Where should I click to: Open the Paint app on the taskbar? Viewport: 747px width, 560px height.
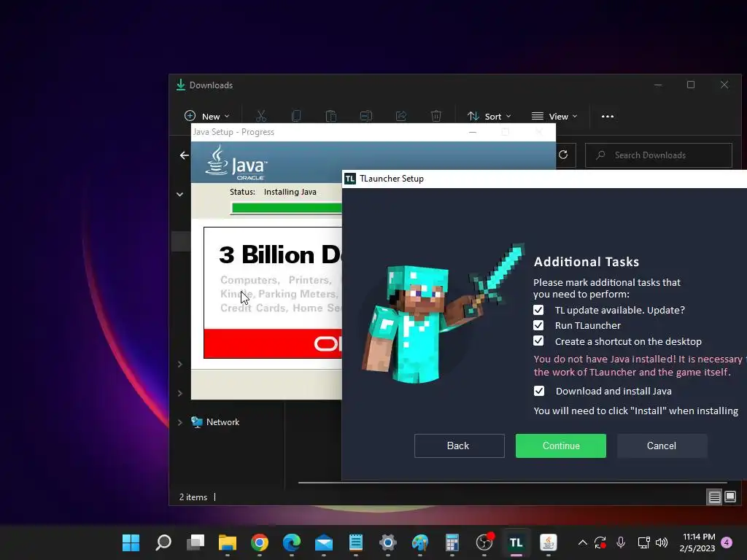(420, 542)
